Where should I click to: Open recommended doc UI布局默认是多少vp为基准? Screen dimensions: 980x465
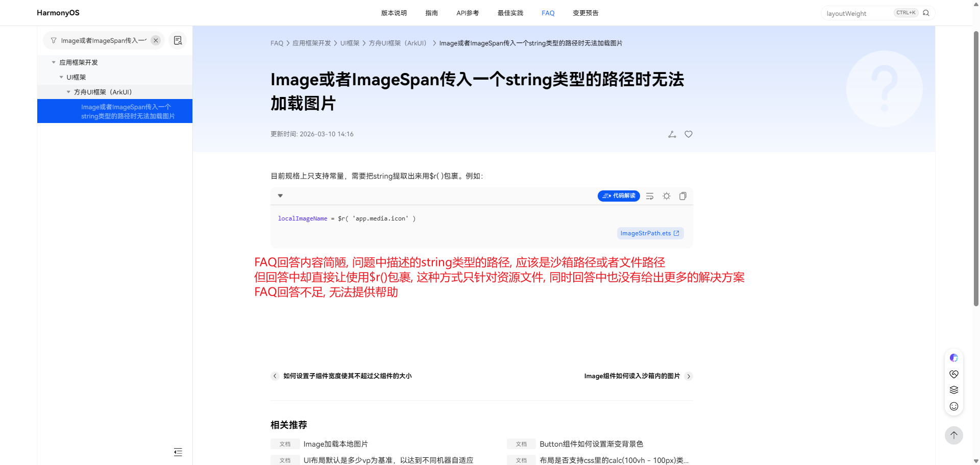coord(388,460)
